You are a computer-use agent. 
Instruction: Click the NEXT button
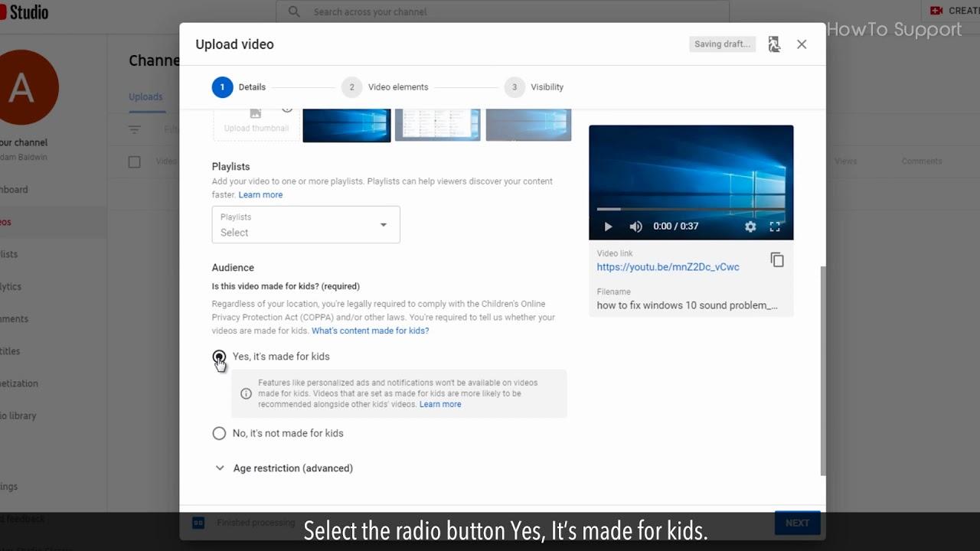[797, 523]
